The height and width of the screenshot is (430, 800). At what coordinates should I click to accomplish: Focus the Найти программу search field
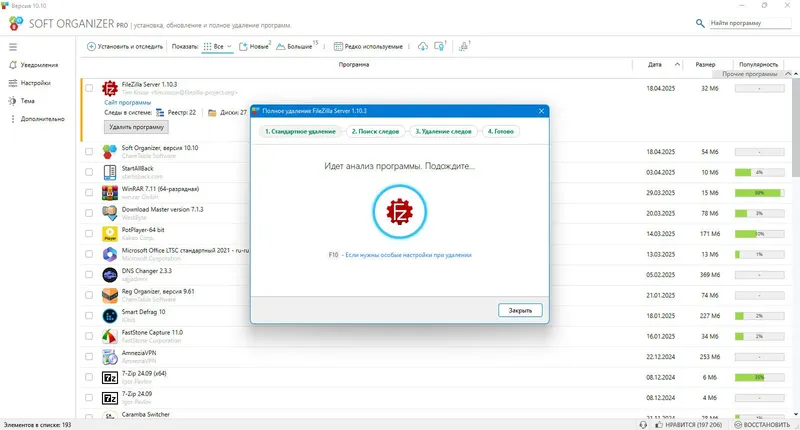750,23
